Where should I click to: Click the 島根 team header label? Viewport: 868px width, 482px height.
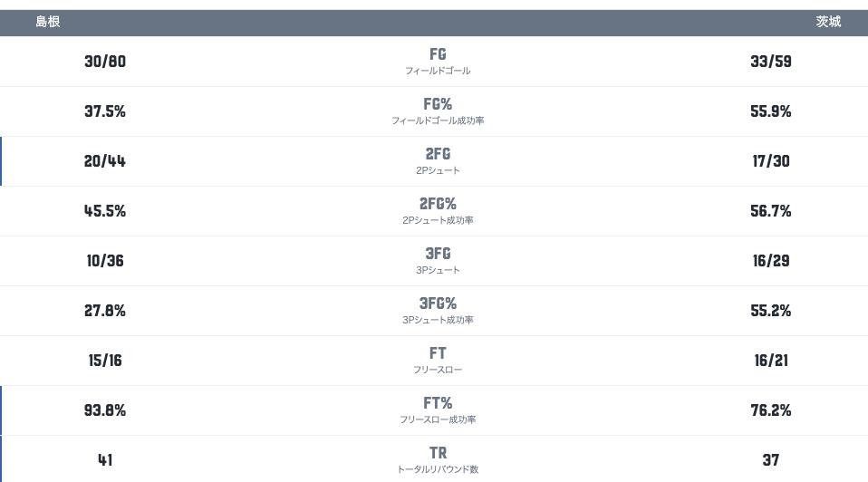point(48,22)
